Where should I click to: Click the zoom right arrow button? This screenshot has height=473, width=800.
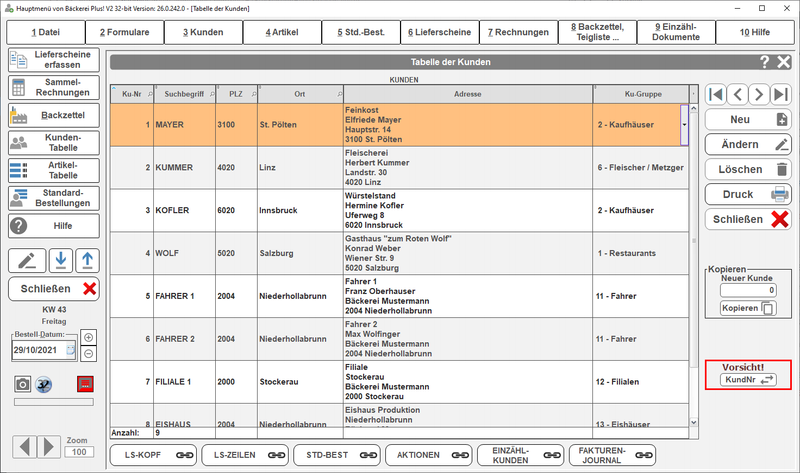49,446
